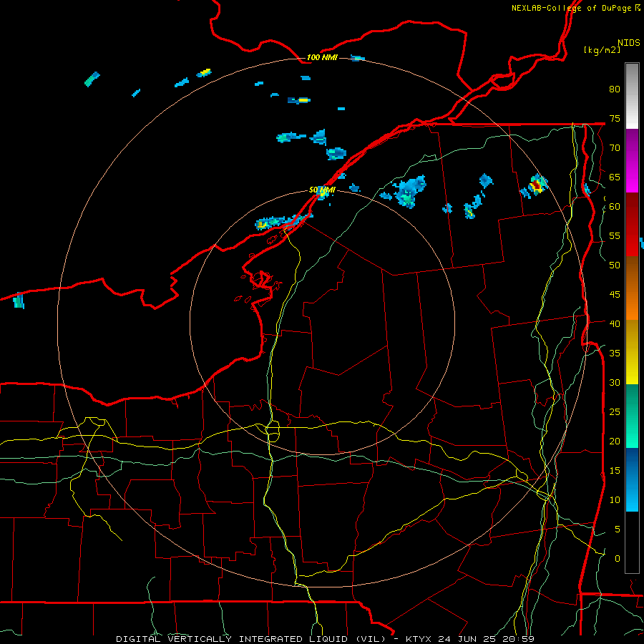Pick the red segment of the color bar

coord(632,225)
